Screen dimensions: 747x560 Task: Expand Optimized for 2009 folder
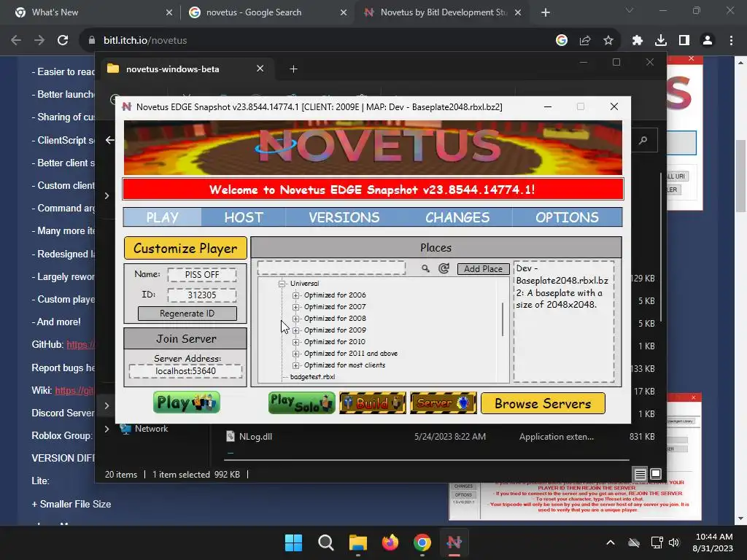tap(296, 330)
